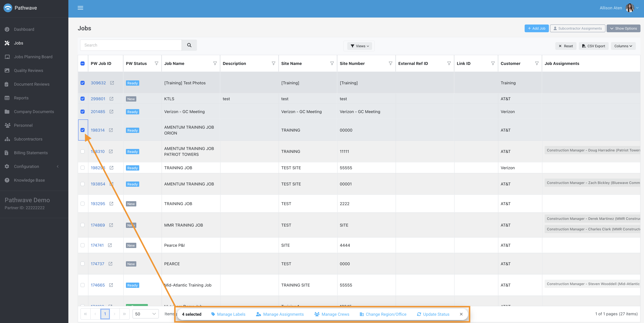Screen dimensions: 644x323
Task: Toggle the select-all header checkbox
Action: pos(83,63)
